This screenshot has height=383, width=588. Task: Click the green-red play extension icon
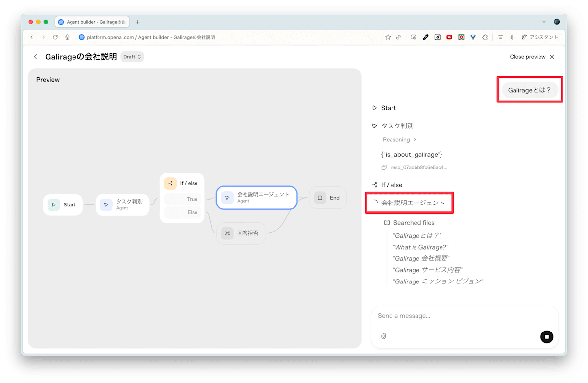pyautogui.click(x=461, y=37)
